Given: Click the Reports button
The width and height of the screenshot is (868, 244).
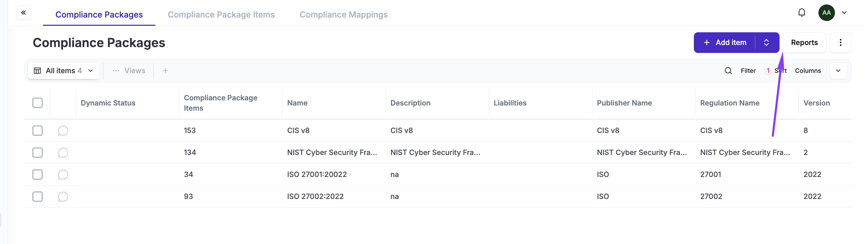Looking at the screenshot, I should click(804, 43).
